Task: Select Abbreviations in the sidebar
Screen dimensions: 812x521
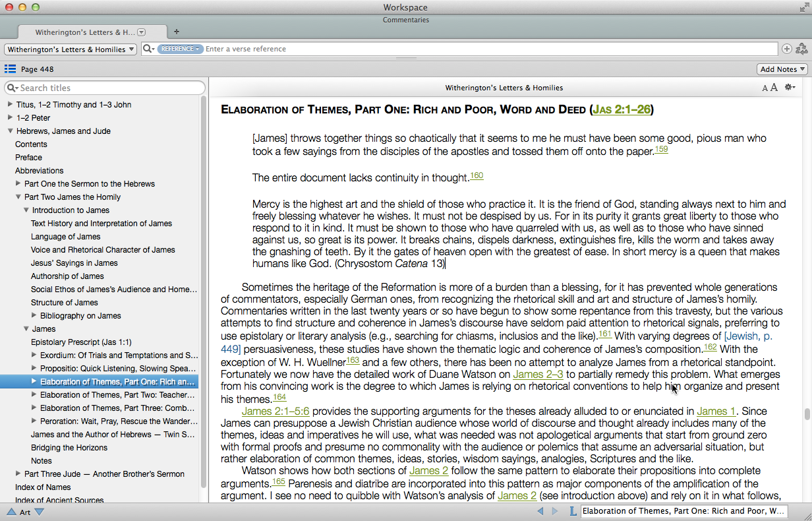Action: click(x=40, y=171)
